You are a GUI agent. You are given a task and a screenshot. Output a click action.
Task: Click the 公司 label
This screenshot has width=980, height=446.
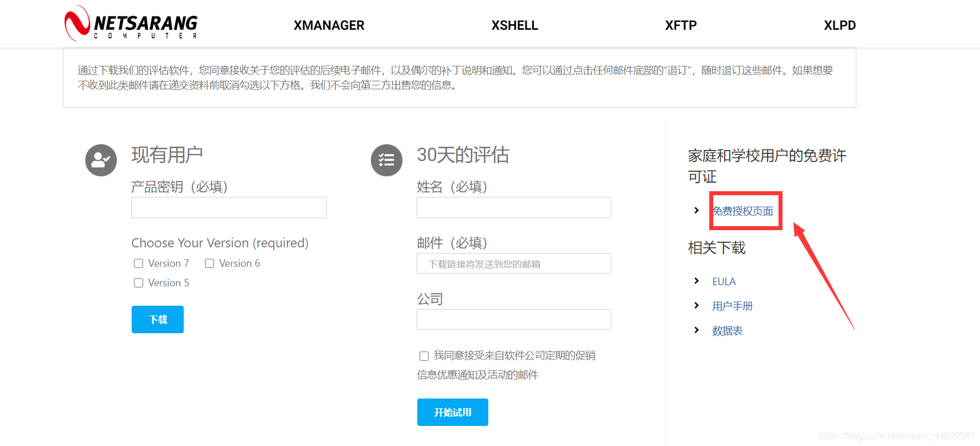[x=430, y=299]
